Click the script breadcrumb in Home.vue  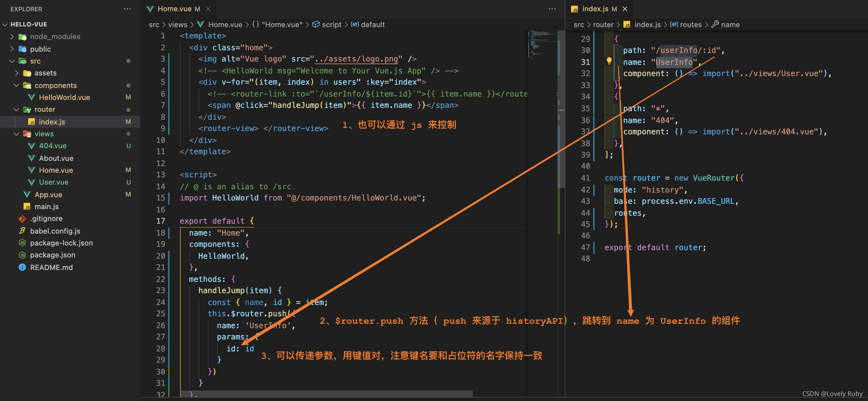point(331,24)
